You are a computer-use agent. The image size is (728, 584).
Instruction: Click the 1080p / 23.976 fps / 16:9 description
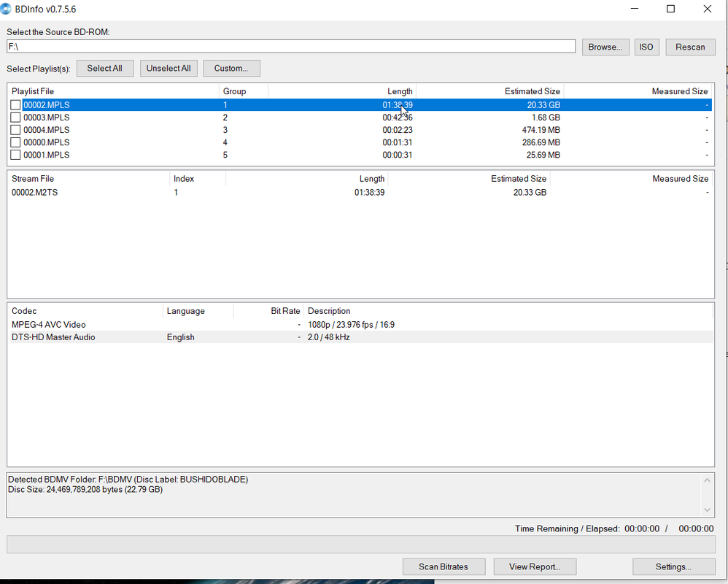pos(351,325)
